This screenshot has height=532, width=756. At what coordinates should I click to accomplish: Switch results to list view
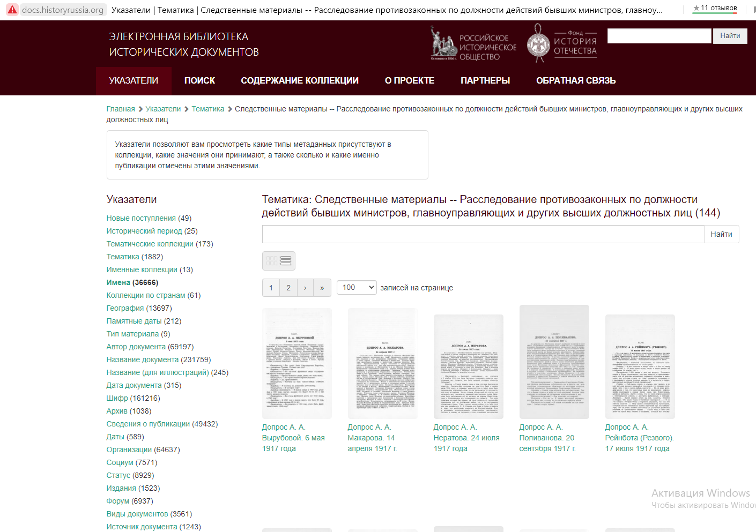pyautogui.click(x=286, y=260)
